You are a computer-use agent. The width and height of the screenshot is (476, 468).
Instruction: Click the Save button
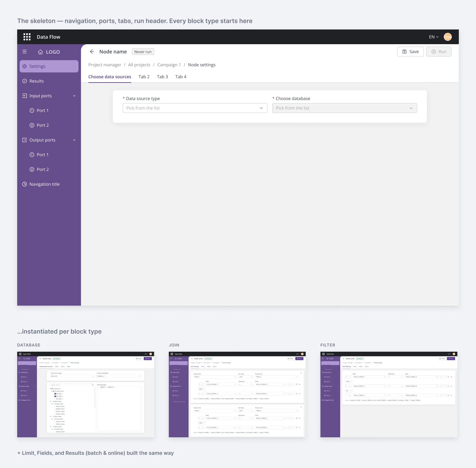pyautogui.click(x=410, y=52)
